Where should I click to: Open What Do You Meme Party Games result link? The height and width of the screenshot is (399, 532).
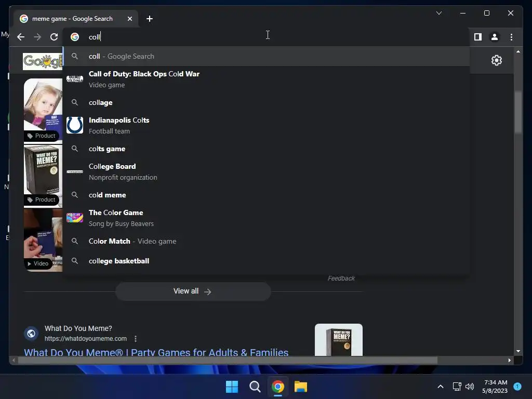click(156, 352)
